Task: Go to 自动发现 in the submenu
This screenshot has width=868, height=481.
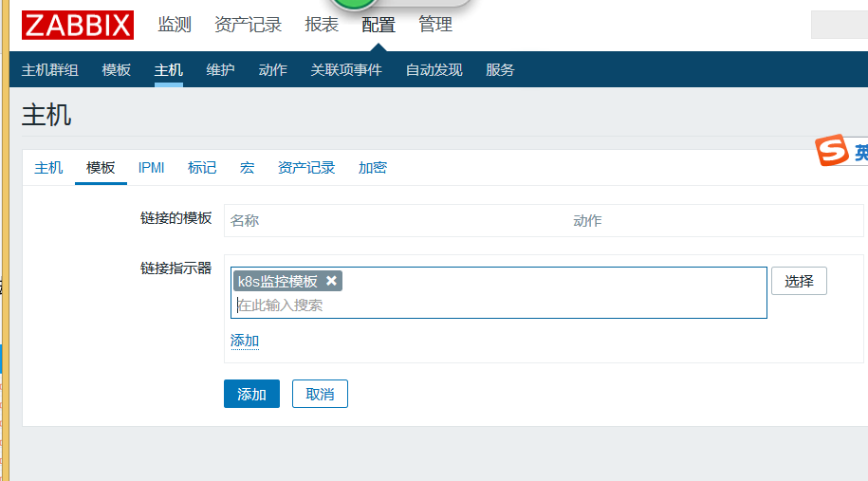Action: (x=434, y=70)
